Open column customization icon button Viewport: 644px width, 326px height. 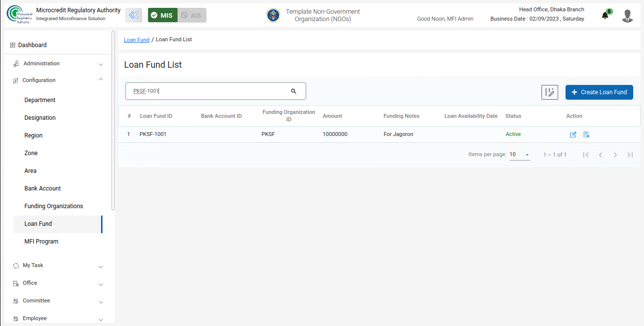(x=550, y=92)
